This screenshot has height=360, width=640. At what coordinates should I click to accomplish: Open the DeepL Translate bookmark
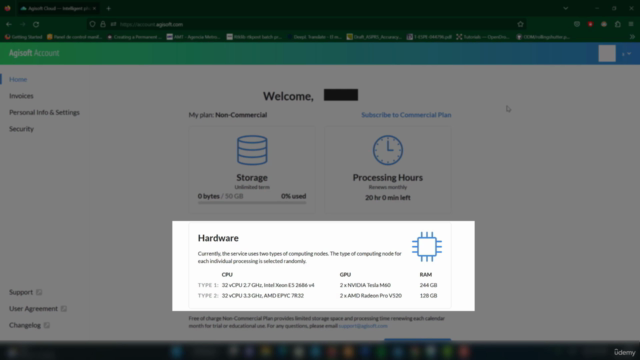coord(314,37)
